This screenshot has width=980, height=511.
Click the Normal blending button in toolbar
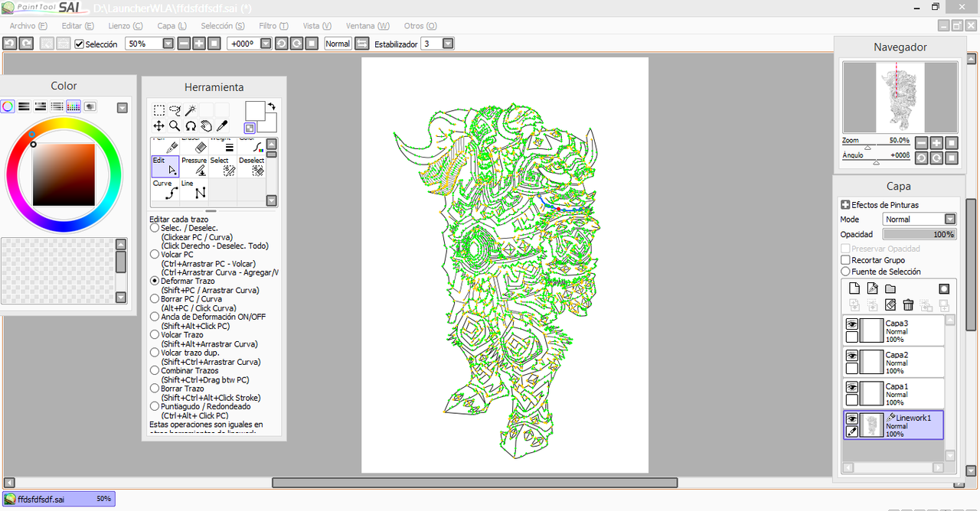[338, 44]
